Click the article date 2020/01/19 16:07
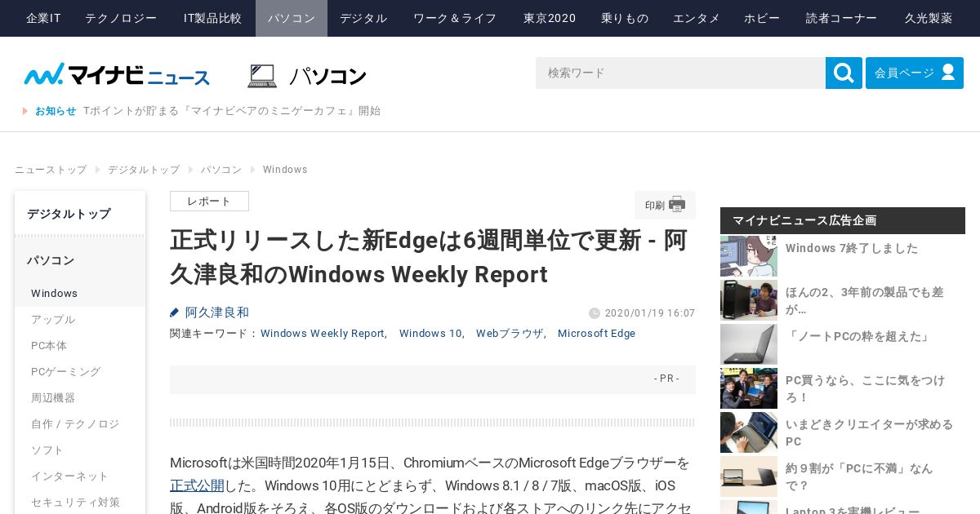The image size is (980, 514). pyautogui.click(x=650, y=313)
